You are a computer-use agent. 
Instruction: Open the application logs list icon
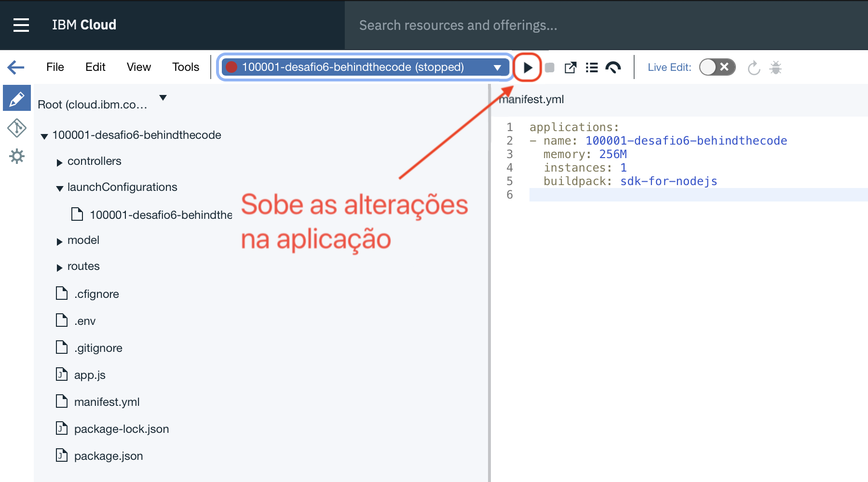click(592, 67)
